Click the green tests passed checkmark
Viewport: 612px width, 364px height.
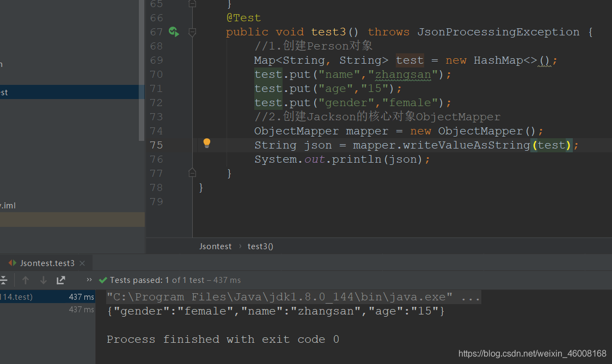coord(103,280)
